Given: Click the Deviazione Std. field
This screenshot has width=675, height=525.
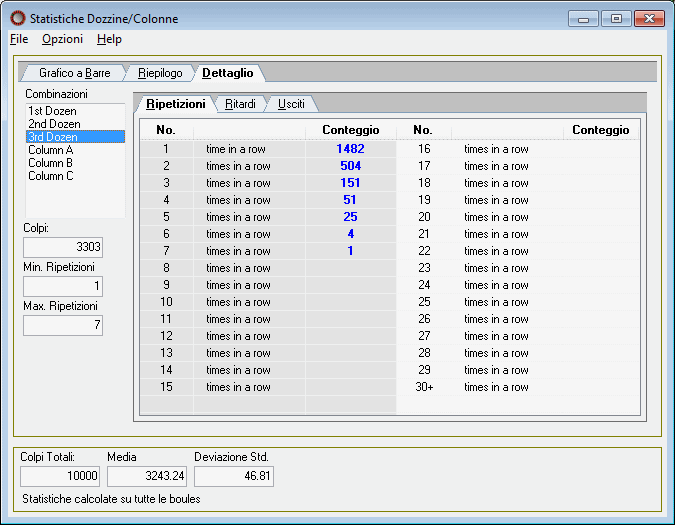Looking at the screenshot, I should click(233, 476).
